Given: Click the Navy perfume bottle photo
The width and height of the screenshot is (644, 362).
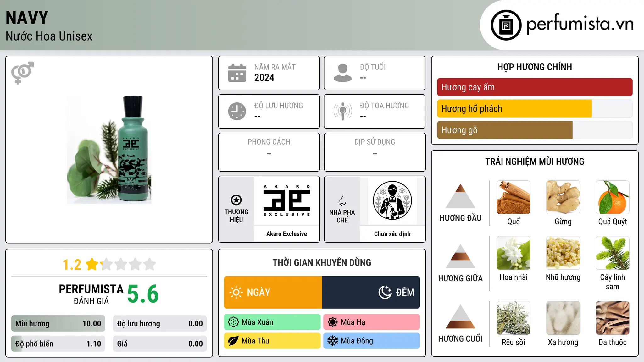Looking at the screenshot, I should point(109,149).
